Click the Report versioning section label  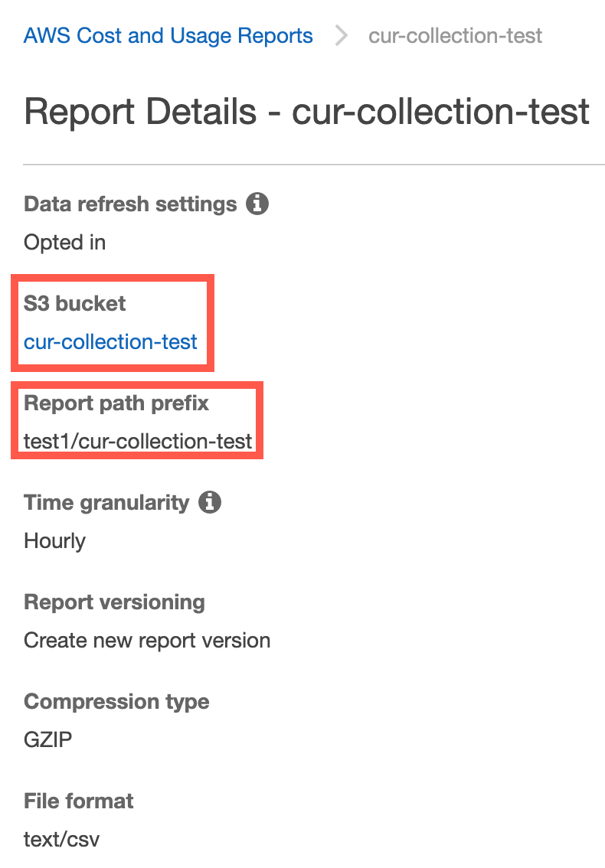coord(115,602)
